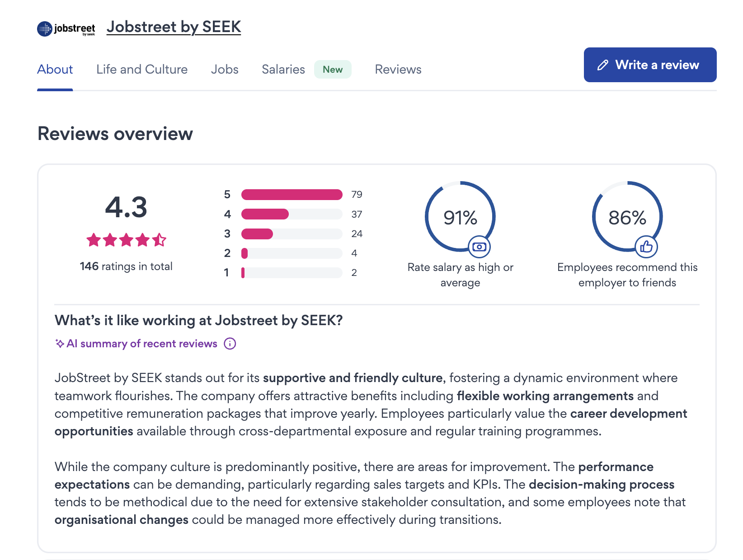Click the pencil icon on Write a review
This screenshot has height=560, width=743.
pos(602,65)
